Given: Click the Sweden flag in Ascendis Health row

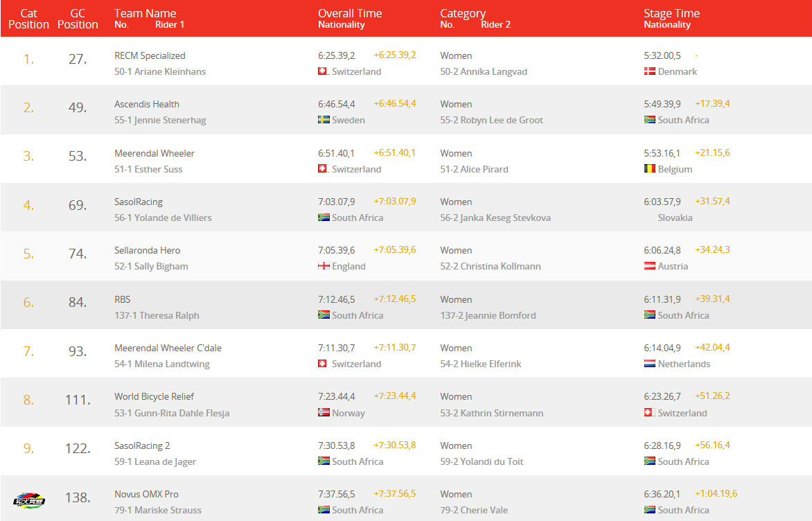Looking at the screenshot, I should click(323, 120).
